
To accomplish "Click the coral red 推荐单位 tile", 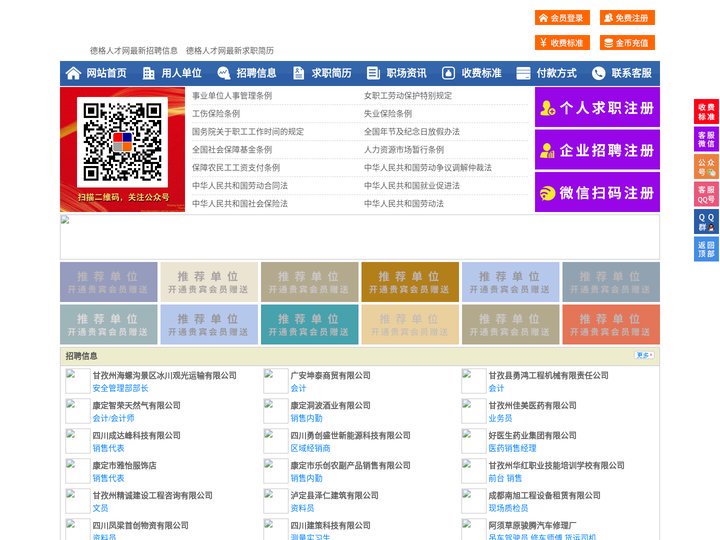I will (x=611, y=324).
